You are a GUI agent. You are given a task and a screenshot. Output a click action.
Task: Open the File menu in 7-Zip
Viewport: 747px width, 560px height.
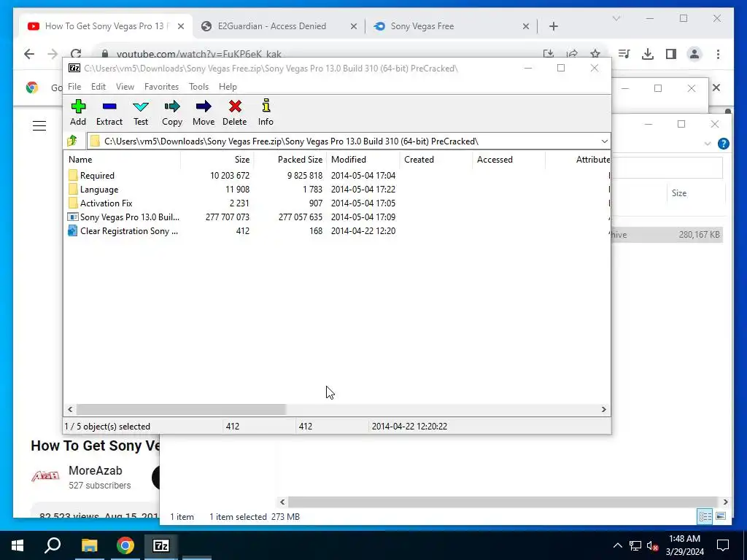(74, 87)
